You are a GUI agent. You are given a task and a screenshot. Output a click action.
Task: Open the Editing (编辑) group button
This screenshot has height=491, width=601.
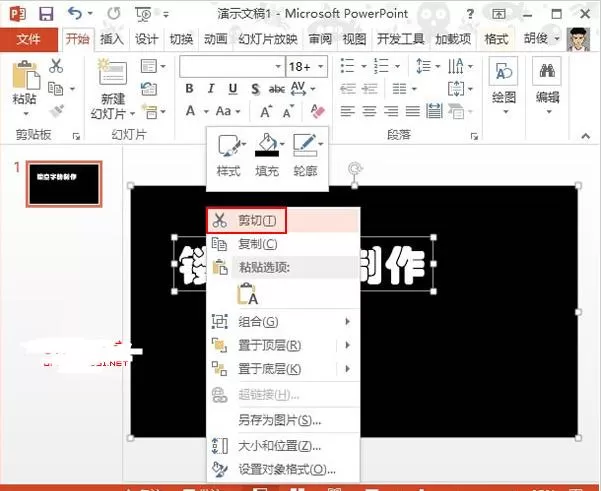coord(547,86)
